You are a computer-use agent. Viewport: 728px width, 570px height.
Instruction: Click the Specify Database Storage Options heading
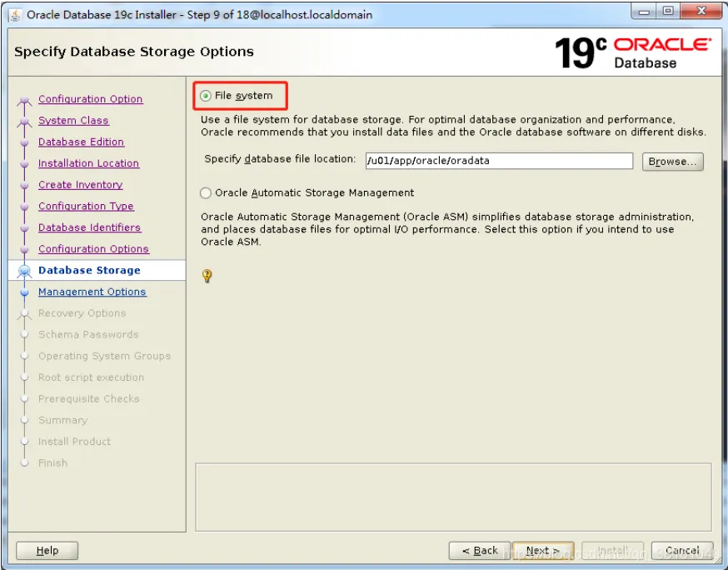click(134, 52)
